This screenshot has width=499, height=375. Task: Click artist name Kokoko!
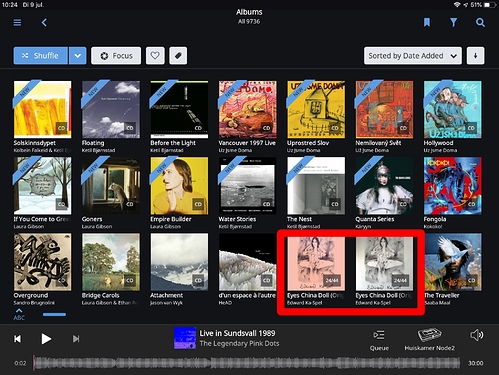pos(433,226)
